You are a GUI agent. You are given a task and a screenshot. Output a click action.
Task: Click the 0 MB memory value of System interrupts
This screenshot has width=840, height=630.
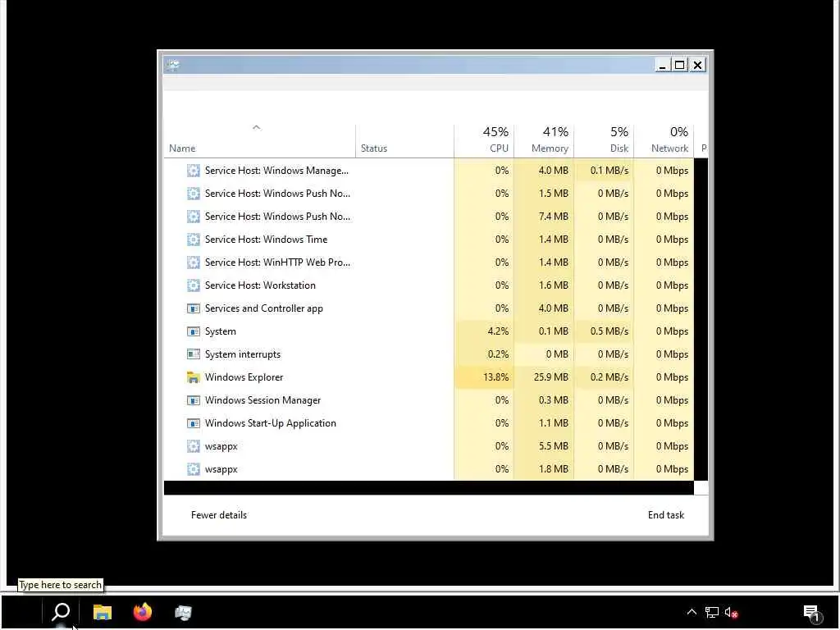point(557,354)
